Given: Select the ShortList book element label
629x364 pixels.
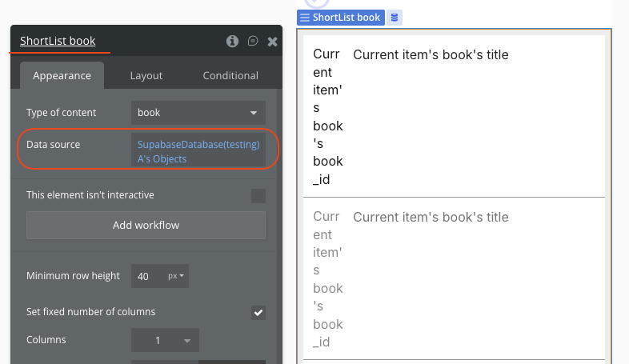Looking at the screenshot, I should pos(346,17).
